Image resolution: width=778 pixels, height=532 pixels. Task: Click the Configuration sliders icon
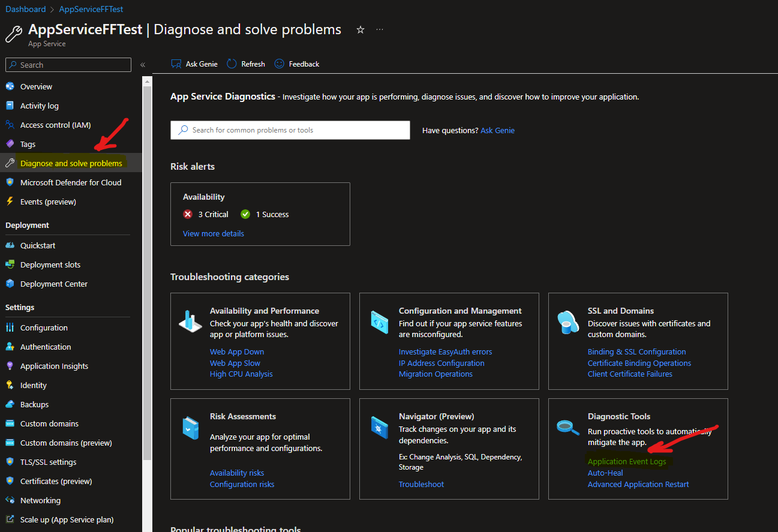click(10, 327)
